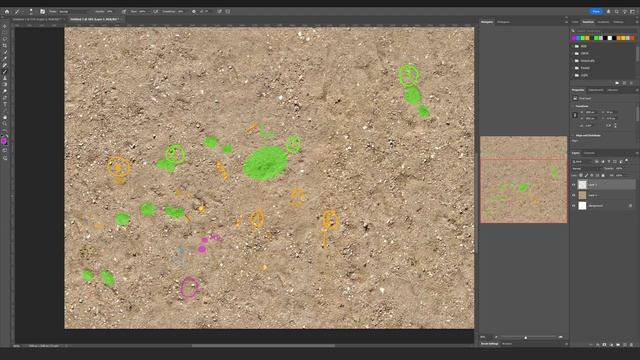The height and width of the screenshot is (360, 640).
Task: Toggle visibility of middle layer
Action: coord(573,195)
